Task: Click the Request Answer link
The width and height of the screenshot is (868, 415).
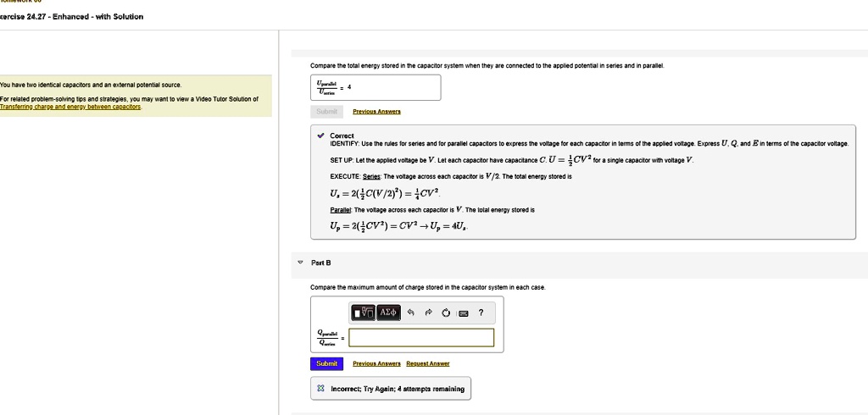Action: (428, 363)
